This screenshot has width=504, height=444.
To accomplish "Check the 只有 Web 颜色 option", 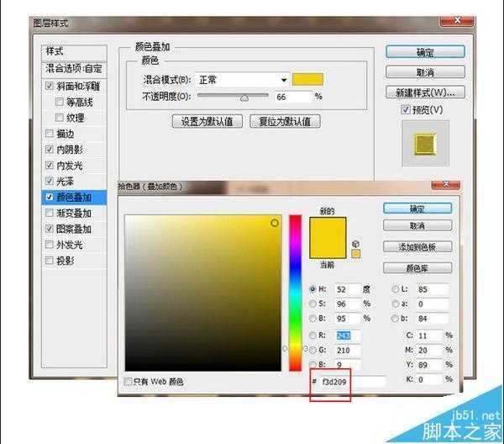I will 128,382.
